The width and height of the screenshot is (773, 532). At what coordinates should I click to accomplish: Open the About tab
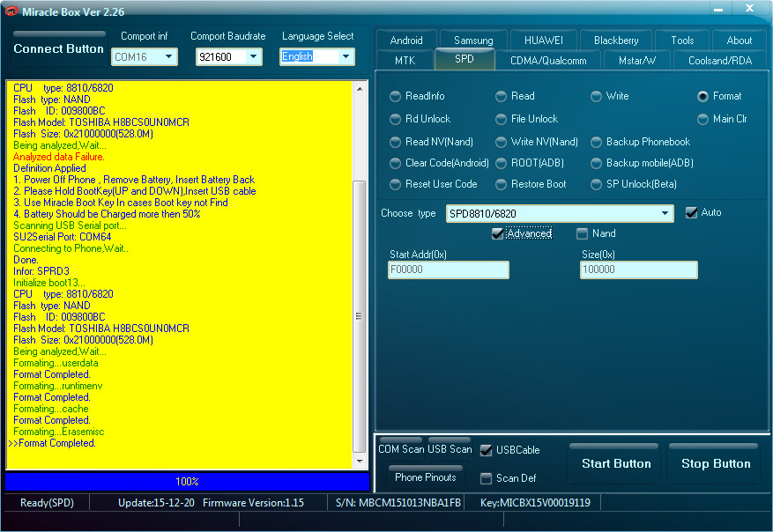coord(740,41)
